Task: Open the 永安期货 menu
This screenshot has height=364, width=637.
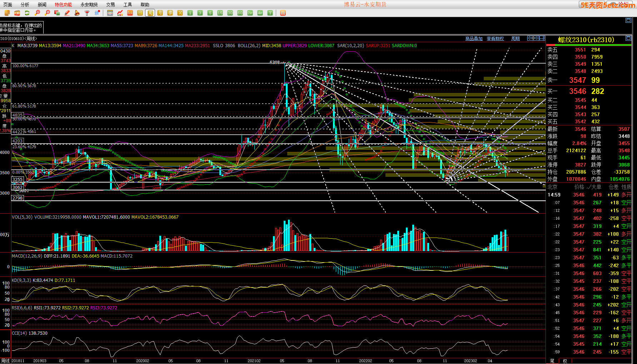Action: point(89,5)
